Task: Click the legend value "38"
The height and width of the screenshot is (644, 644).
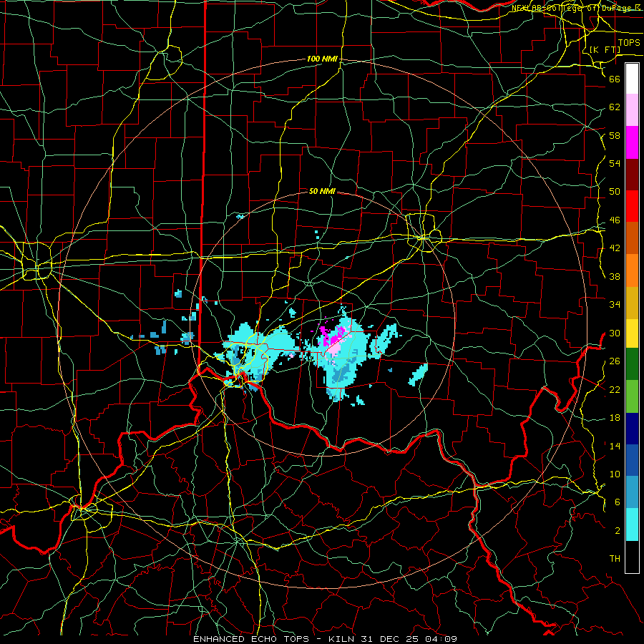Action: [615, 276]
